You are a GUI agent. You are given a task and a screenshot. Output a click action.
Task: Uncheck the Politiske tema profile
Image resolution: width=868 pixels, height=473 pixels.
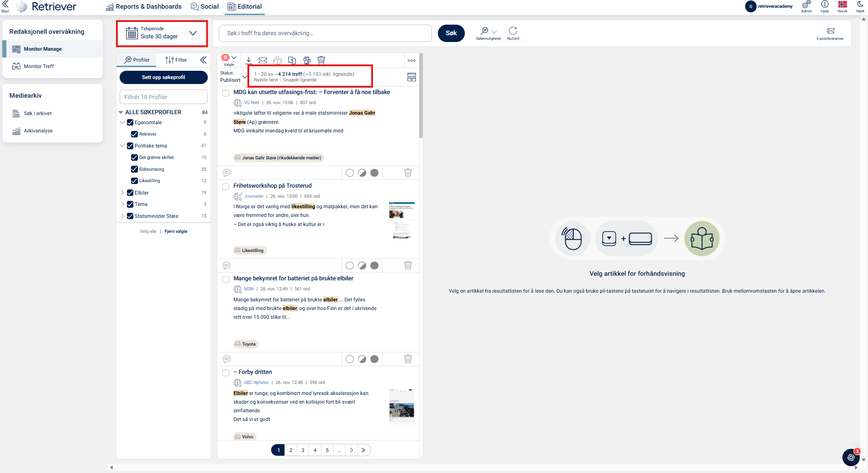click(130, 146)
